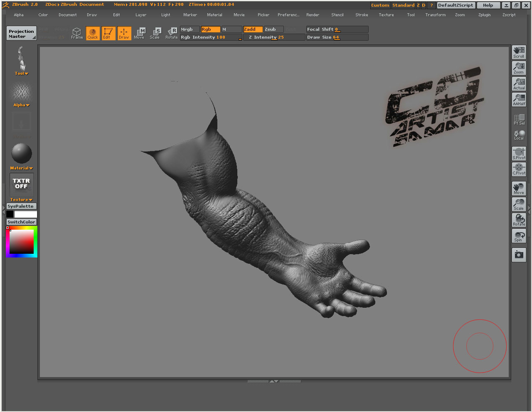The image size is (532, 412).
Task: Open the Preferences menu
Action: [x=288, y=15]
